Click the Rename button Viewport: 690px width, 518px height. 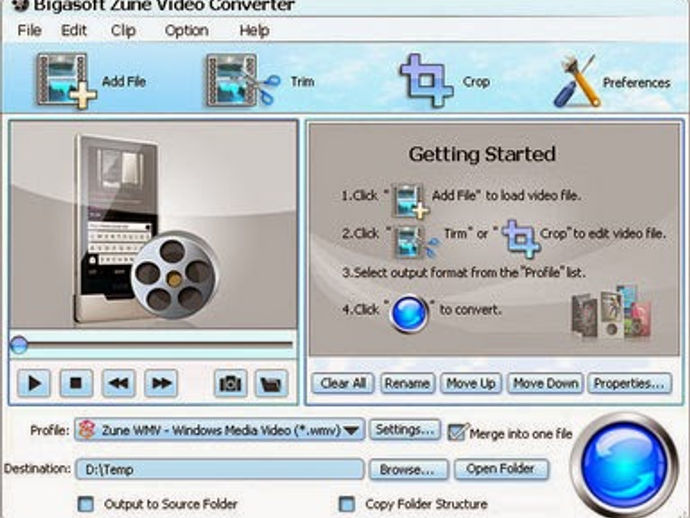click(x=407, y=383)
